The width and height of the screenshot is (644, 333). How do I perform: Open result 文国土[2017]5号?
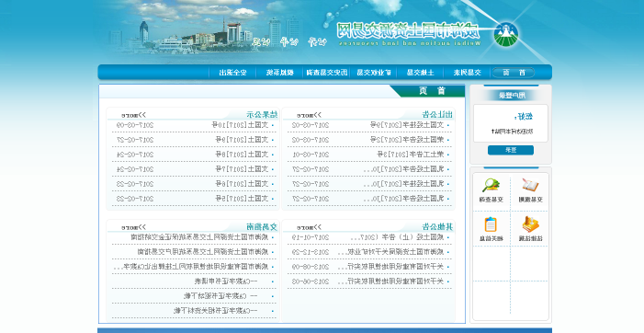pos(242,199)
